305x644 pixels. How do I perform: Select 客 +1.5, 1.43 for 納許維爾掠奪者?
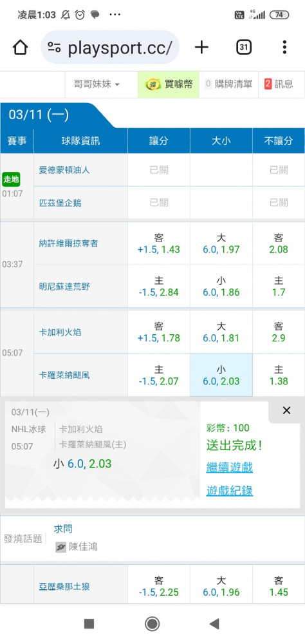(159, 243)
